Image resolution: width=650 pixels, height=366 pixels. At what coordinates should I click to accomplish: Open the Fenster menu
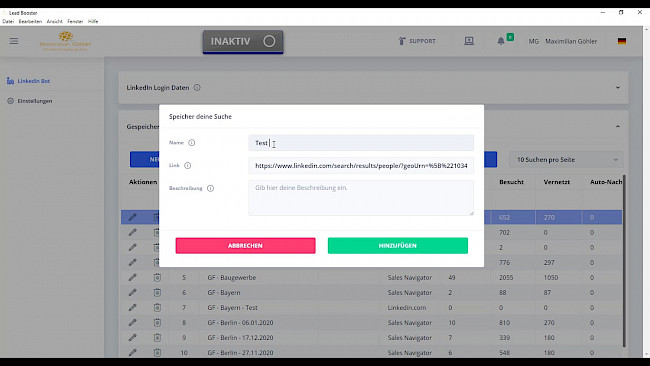point(75,22)
